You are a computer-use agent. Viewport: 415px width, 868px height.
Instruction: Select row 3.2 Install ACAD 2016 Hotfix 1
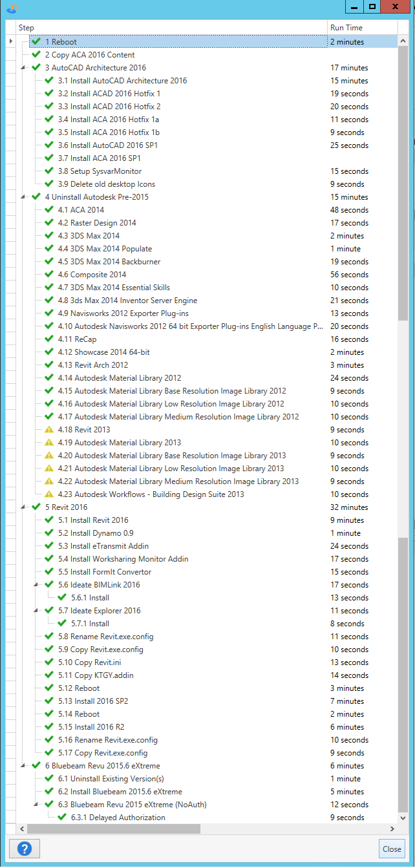tap(207, 94)
